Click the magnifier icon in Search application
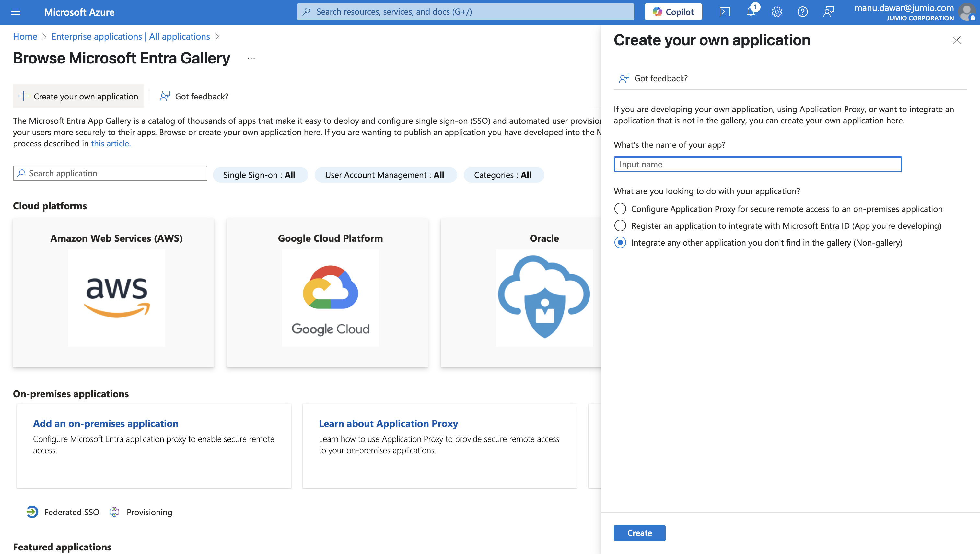980x554 pixels. point(21,174)
